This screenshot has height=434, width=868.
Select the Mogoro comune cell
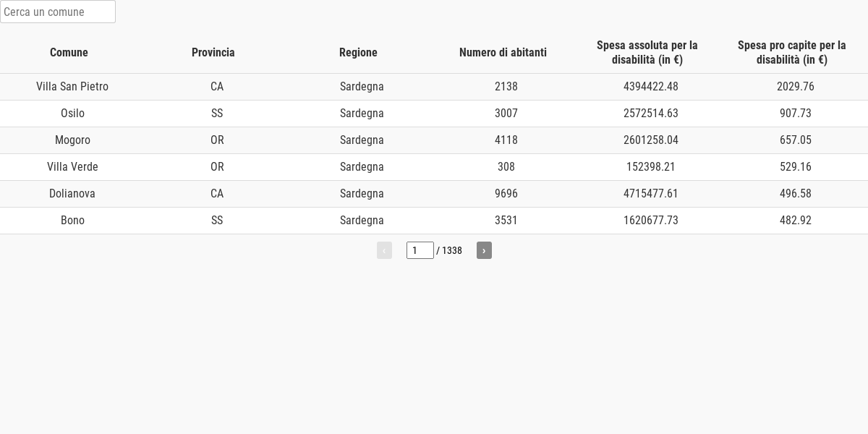click(x=72, y=140)
